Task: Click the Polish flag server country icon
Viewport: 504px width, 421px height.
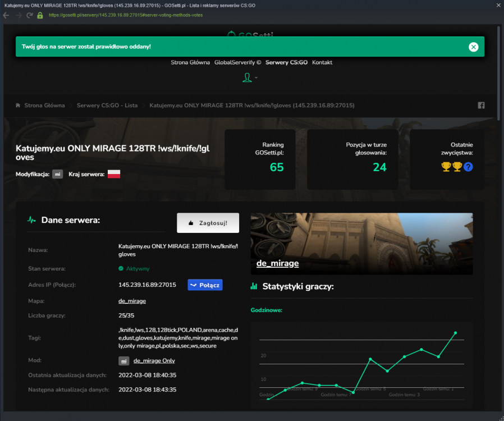Action: coord(114,174)
